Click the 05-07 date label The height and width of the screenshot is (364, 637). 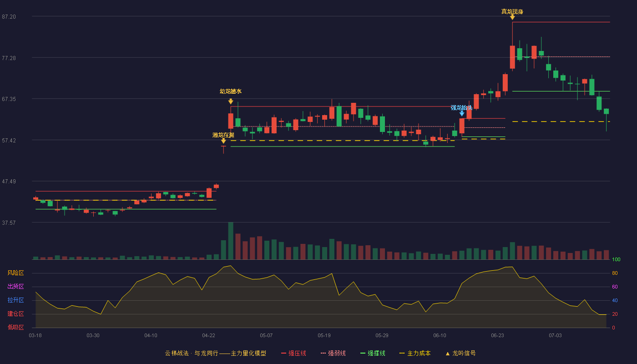click(x=266, y=335)
